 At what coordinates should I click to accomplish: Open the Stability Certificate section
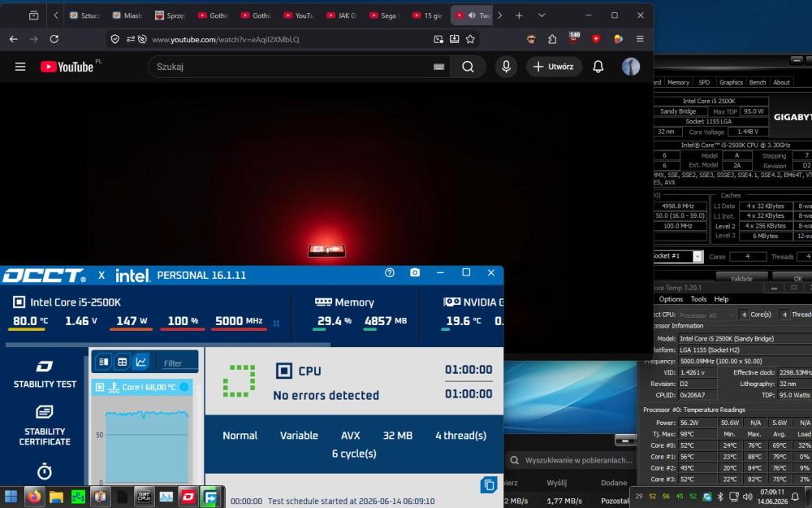45,426
